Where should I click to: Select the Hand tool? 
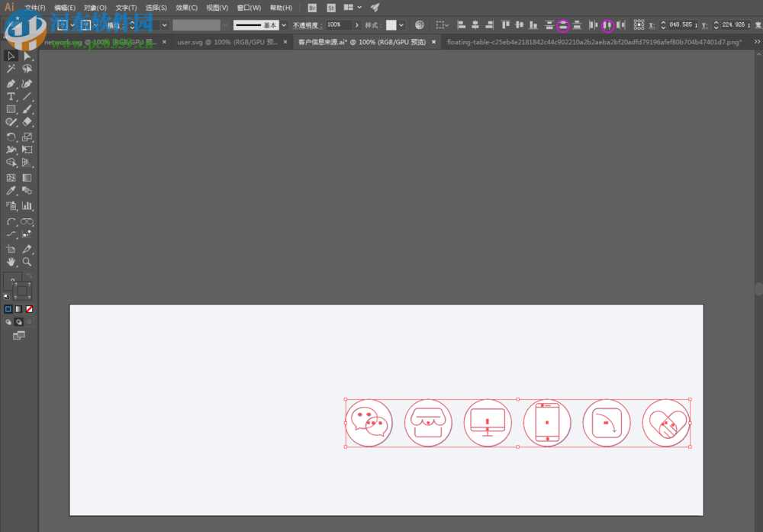click(x=11, y=262)
